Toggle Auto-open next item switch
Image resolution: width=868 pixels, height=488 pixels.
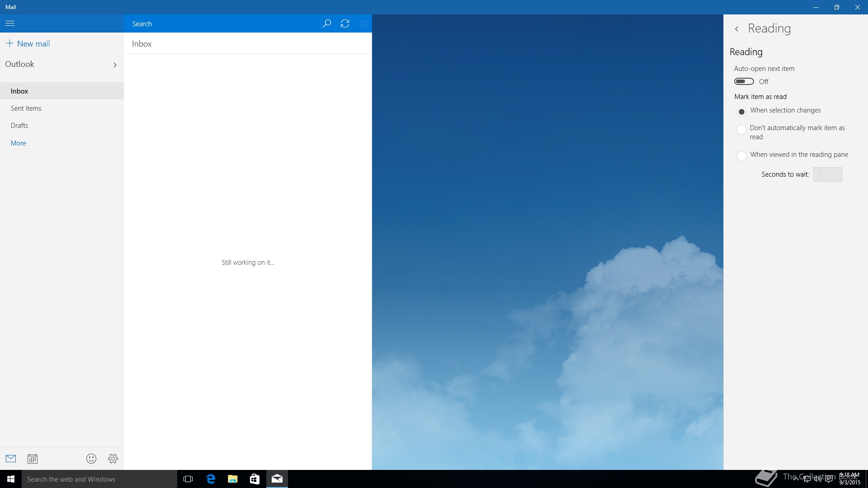[x=744, y=81]
